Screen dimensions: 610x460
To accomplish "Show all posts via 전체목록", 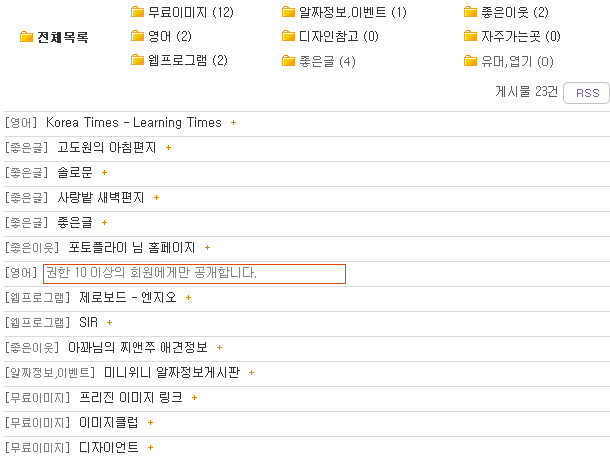I will pyautogui.click(x=62, y=37).
